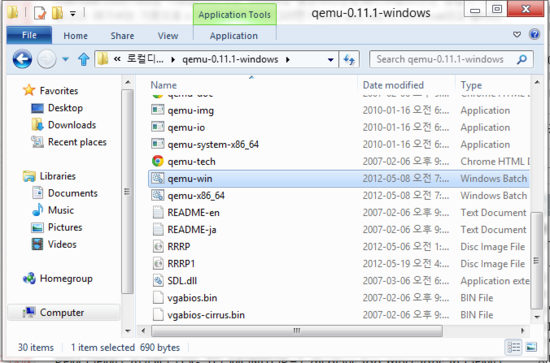The image size is (550, 363).
Task: Click the search magnifier icon
Action: 522,59
